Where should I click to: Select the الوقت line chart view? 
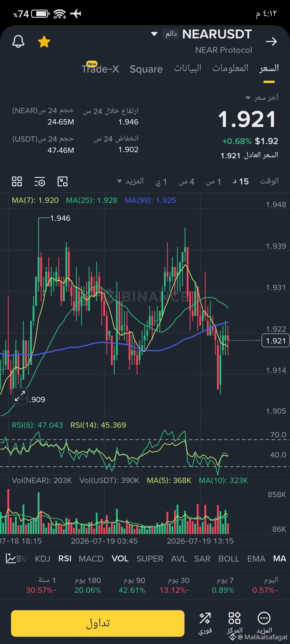click(x=269, y=181)
